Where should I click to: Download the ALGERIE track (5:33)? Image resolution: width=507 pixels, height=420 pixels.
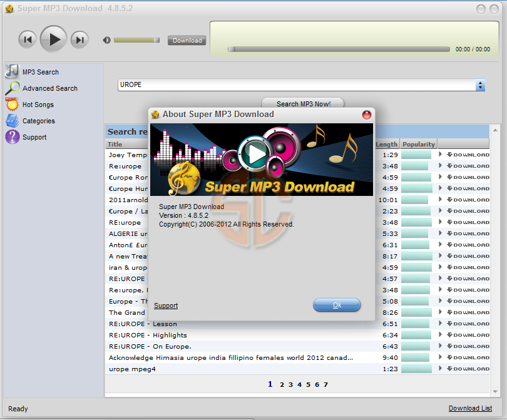pos(468,233)
